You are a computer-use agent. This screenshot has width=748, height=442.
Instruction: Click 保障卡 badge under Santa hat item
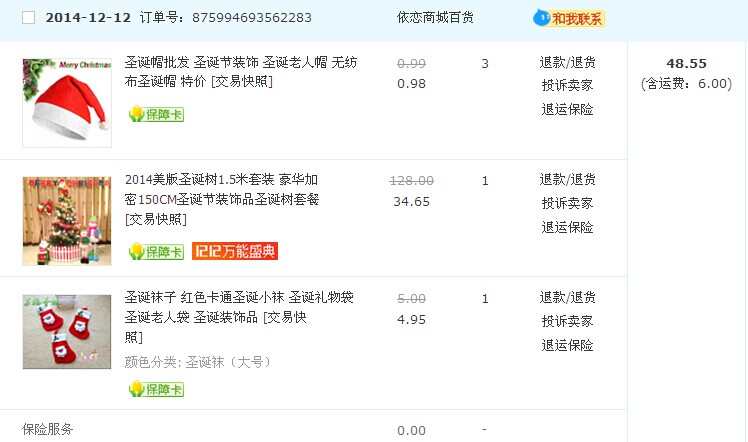point(156,114)
